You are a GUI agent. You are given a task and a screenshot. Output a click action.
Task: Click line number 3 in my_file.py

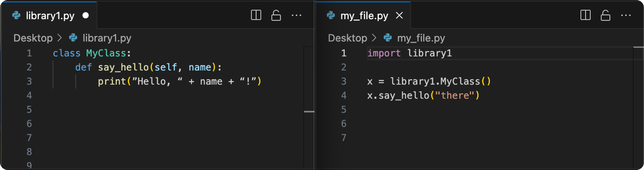[344, 81]
